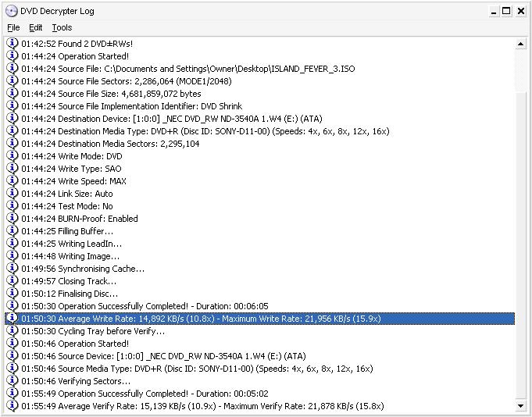Click the scroll up arrow of the log
The image size is (532, 417).
pyautogui.click(x=520, y=44)
